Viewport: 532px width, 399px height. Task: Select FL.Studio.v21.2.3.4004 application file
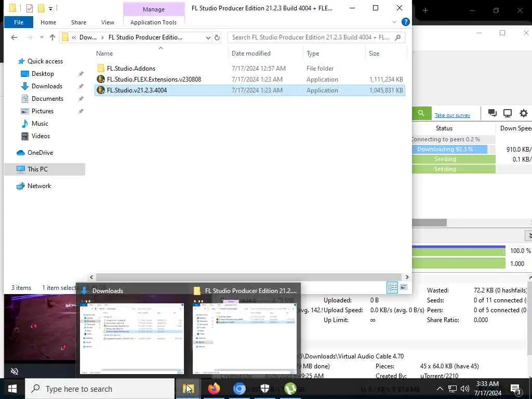[x=250, y=90]
